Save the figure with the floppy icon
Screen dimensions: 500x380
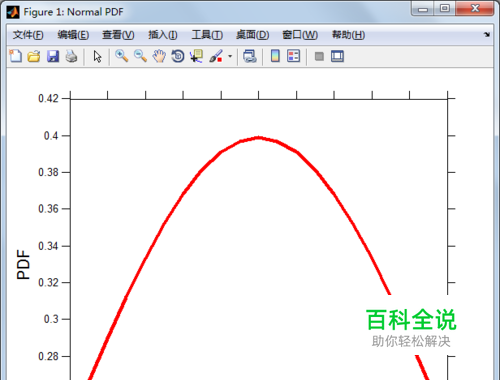53,56
